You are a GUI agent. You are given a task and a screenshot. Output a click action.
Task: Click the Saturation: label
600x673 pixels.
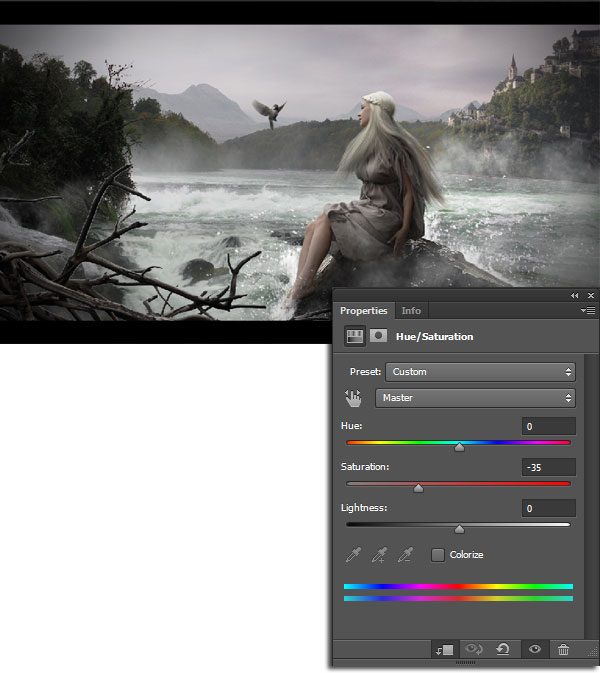coord(365,467)
